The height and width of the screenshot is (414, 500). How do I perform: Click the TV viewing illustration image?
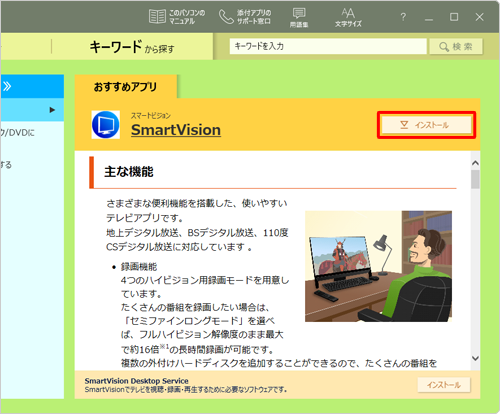coord(378,266)
